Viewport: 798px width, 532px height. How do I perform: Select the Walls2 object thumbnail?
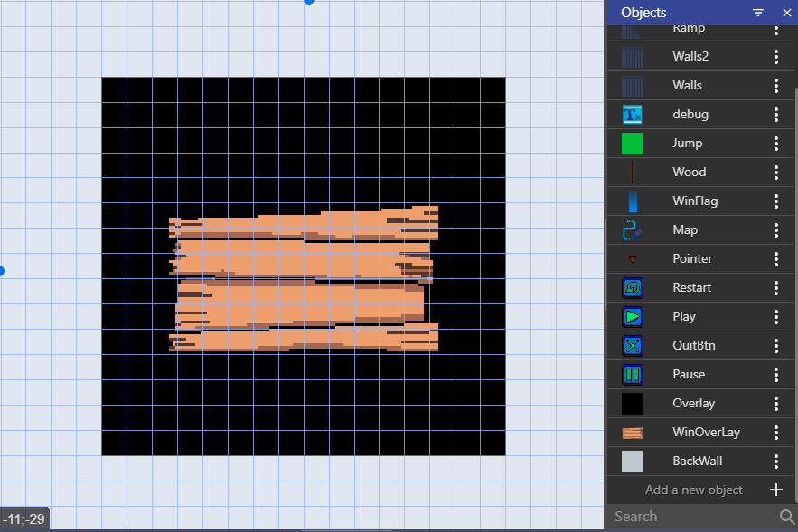coord(633,57)
